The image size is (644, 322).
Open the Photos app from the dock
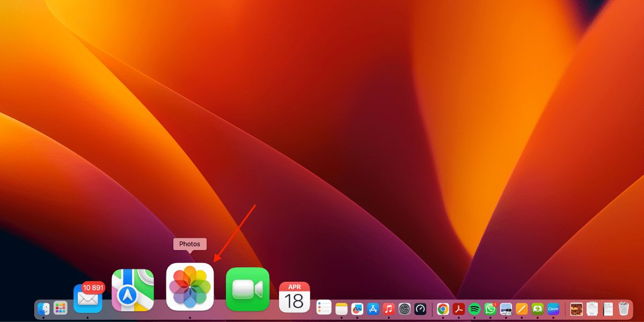pos(190,287)
